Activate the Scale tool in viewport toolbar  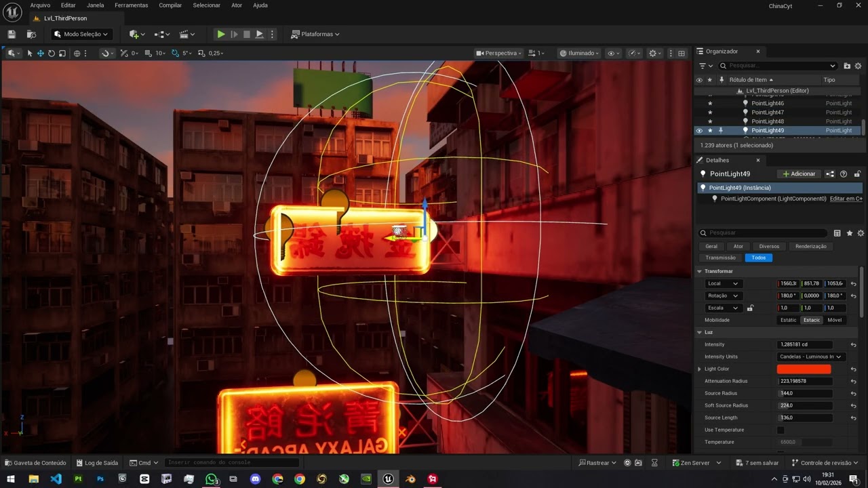[x=62, y=53]
